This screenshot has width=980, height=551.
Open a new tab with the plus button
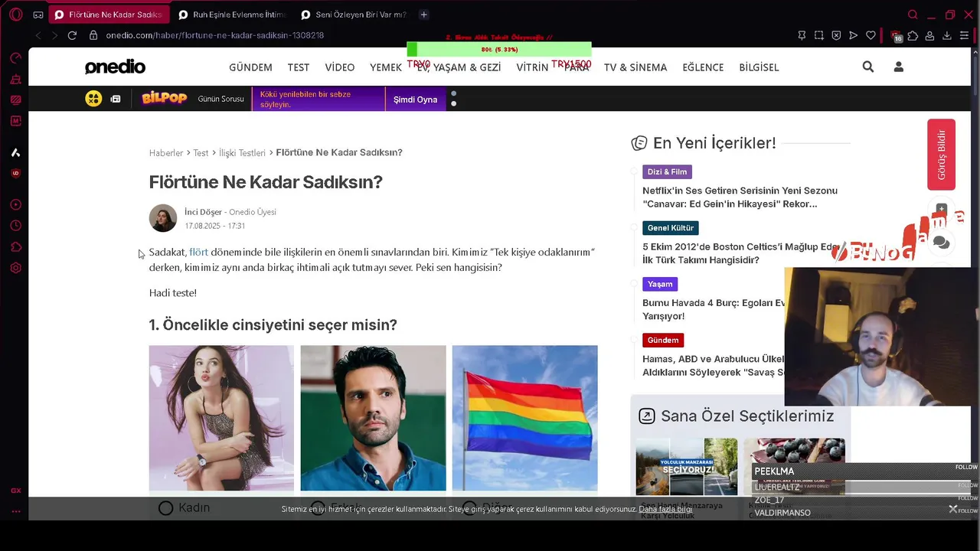[424, 15]
